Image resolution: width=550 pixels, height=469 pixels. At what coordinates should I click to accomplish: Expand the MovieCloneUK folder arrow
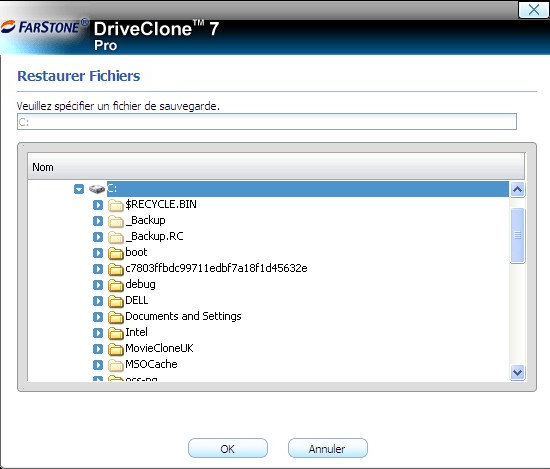click(98, 349)
